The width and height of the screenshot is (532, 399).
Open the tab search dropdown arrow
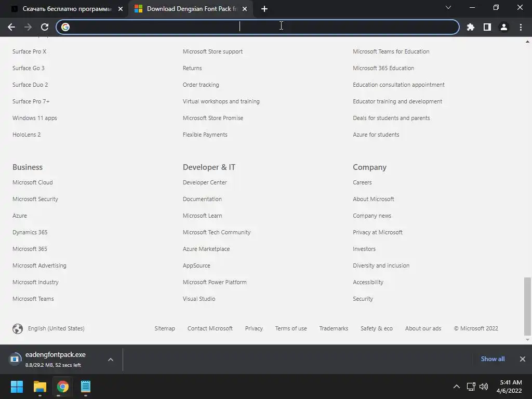(448, 7)
